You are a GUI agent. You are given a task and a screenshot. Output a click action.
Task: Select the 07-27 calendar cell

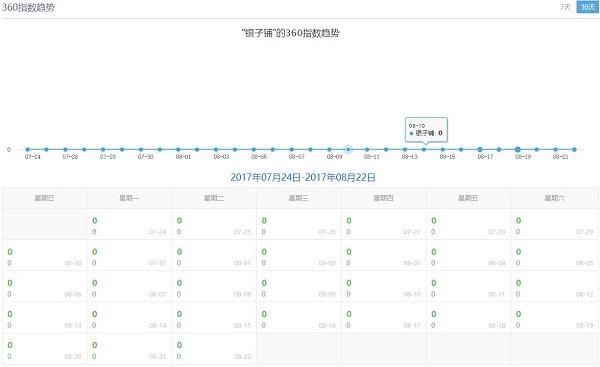click(383, 224)
